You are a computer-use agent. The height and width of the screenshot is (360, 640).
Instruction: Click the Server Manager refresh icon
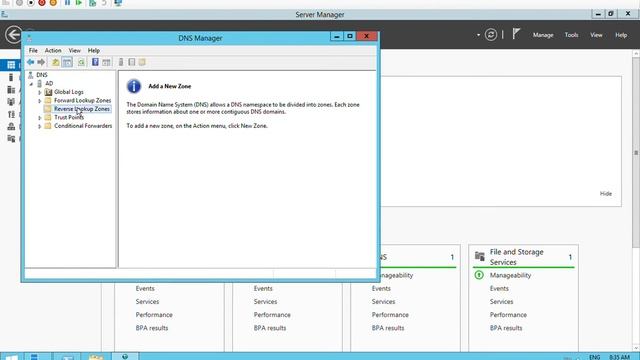tap(491, 35)
